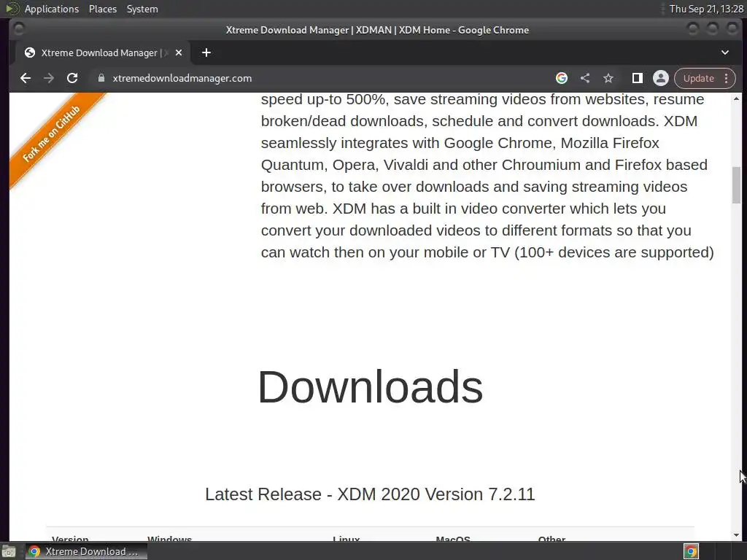This screenshot has height=560, width=747.
Task: Bookmark this tab with the star
Action: point(608,78)
